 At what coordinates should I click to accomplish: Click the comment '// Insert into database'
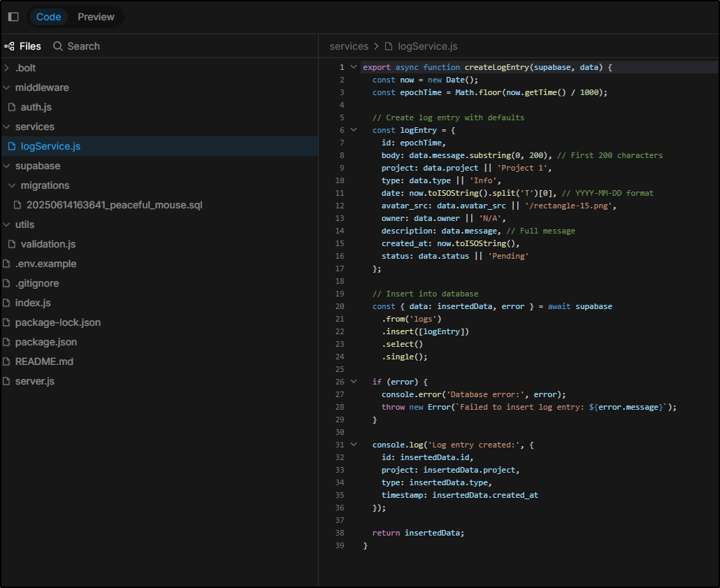425,294
